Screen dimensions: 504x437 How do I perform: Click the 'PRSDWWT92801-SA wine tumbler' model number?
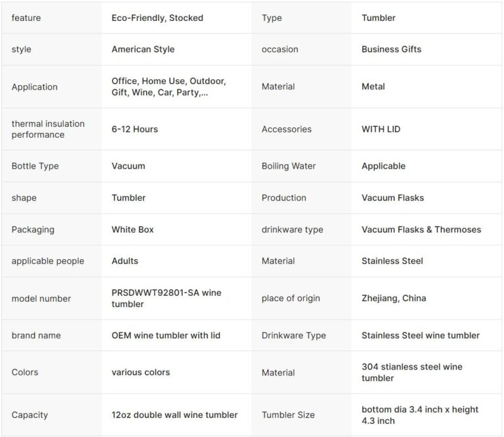(x=166, y=299)
